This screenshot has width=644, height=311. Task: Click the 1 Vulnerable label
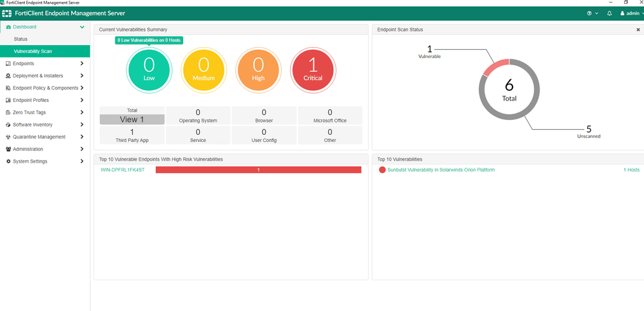coord(429,52)
